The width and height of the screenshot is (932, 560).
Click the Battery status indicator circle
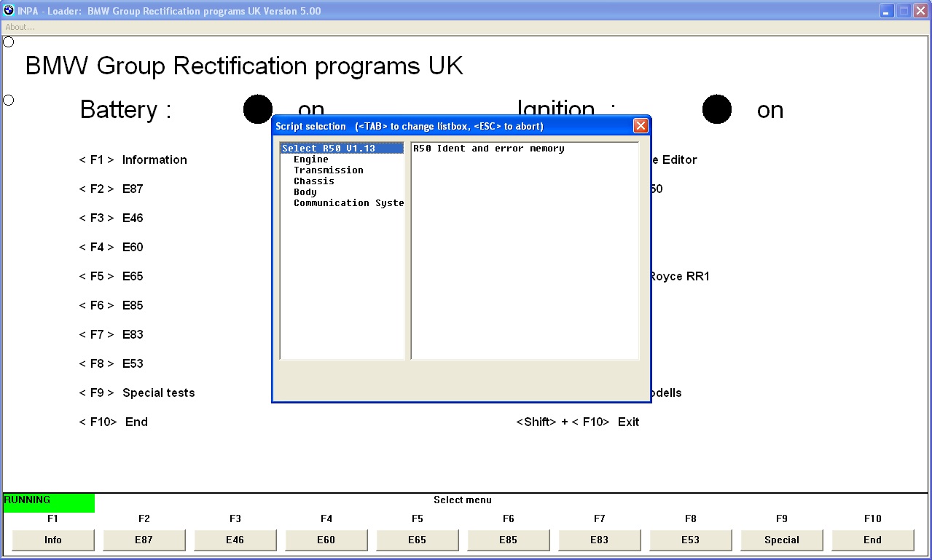(258, 109)
